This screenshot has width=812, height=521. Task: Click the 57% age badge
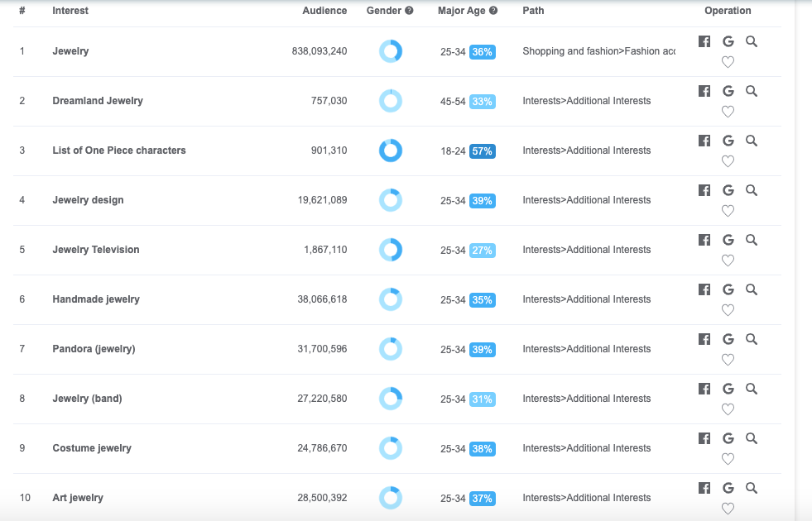[x=482, y=151]
